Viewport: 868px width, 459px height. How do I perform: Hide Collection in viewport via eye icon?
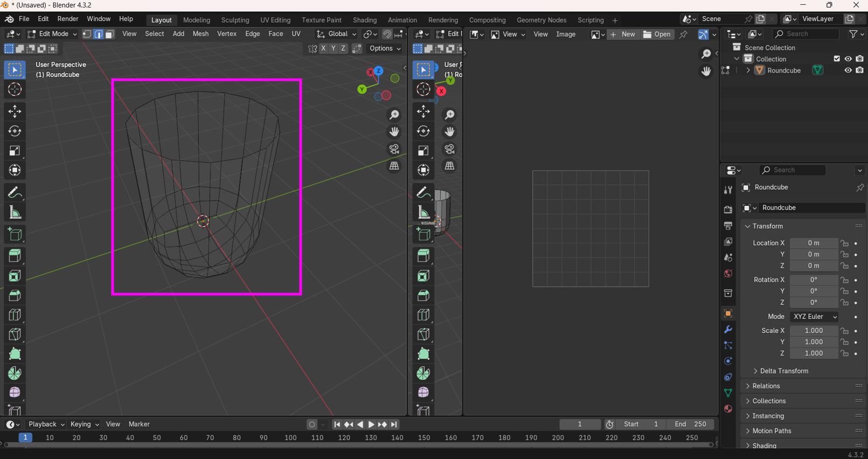pos(848,59)
